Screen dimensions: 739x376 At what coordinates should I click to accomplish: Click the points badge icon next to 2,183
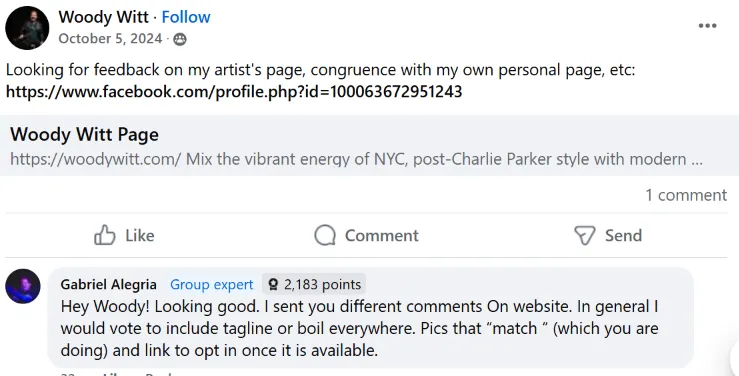tap(273, 285)
